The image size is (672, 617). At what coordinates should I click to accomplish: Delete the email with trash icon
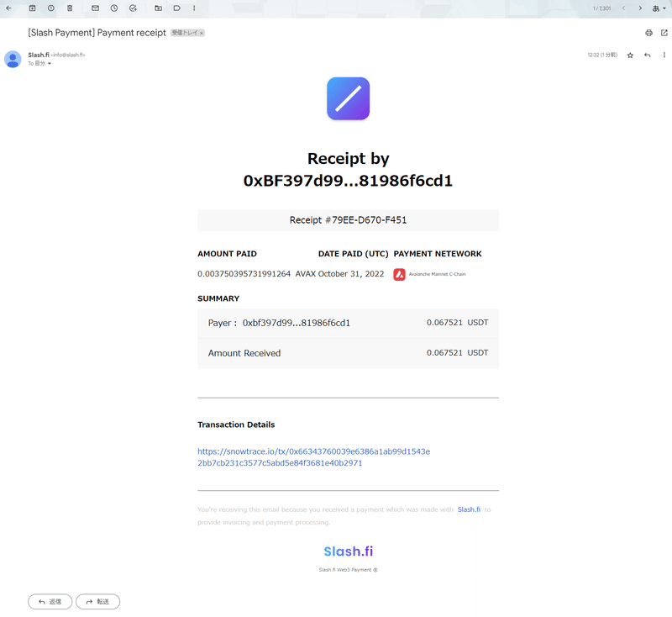(x=70, y=8)
